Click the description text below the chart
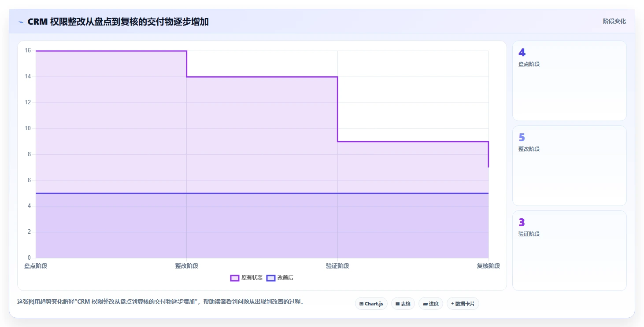Image resolution: width=644 pixels, height=327 pixels. tap(160, 302)
